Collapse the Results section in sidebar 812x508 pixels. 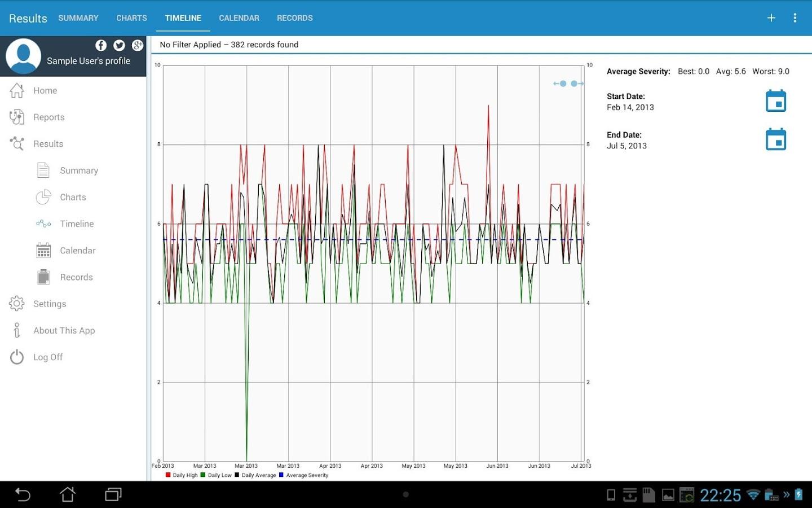point(48,144)
